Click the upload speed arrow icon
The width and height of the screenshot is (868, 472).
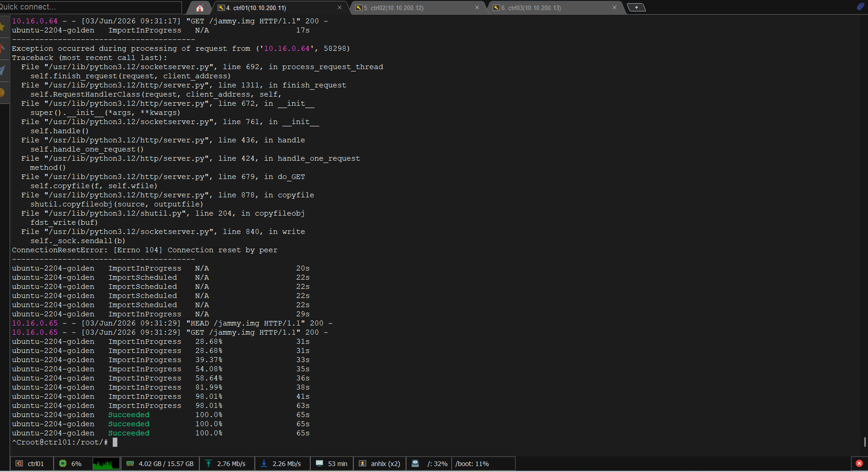(x=209, y=463)
